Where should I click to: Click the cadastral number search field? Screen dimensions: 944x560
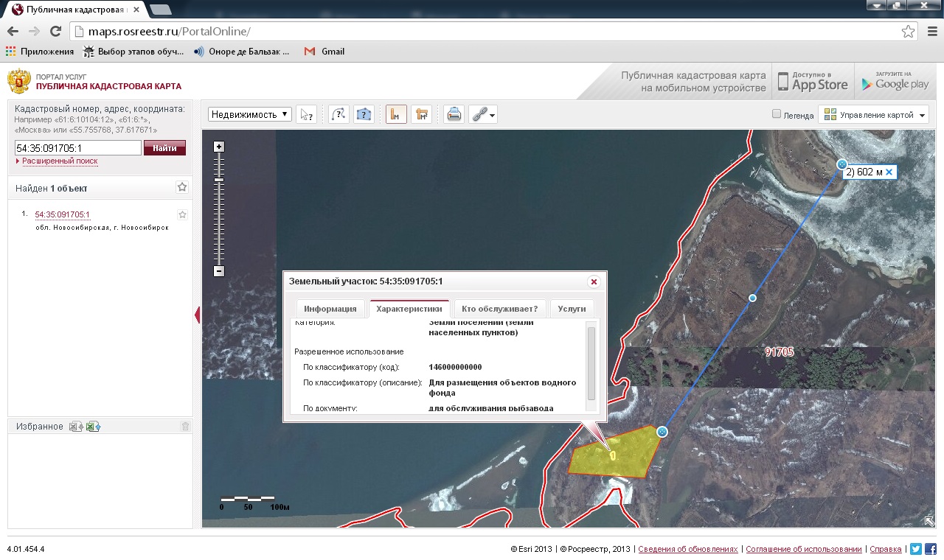coord(77,148)
